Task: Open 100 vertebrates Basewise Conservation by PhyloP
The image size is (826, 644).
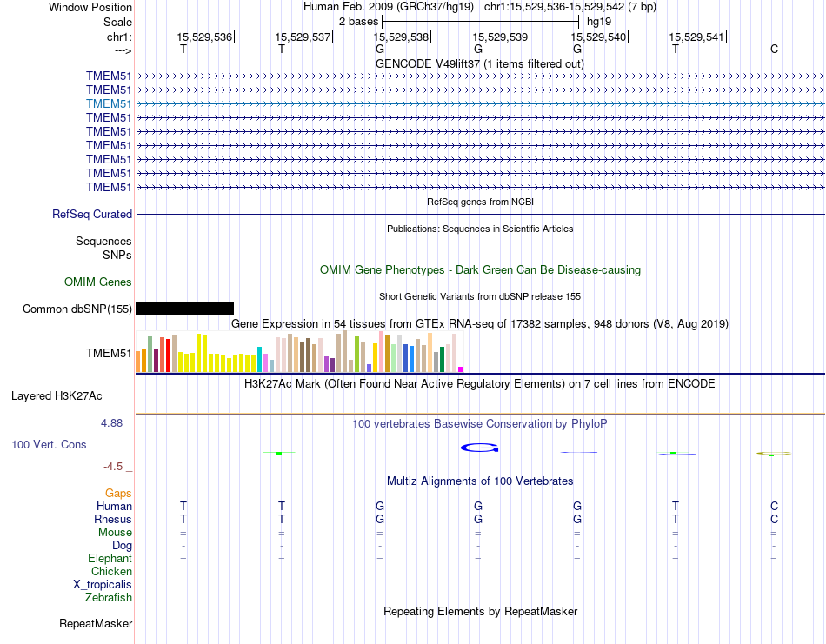Action: tap(480, 424)
